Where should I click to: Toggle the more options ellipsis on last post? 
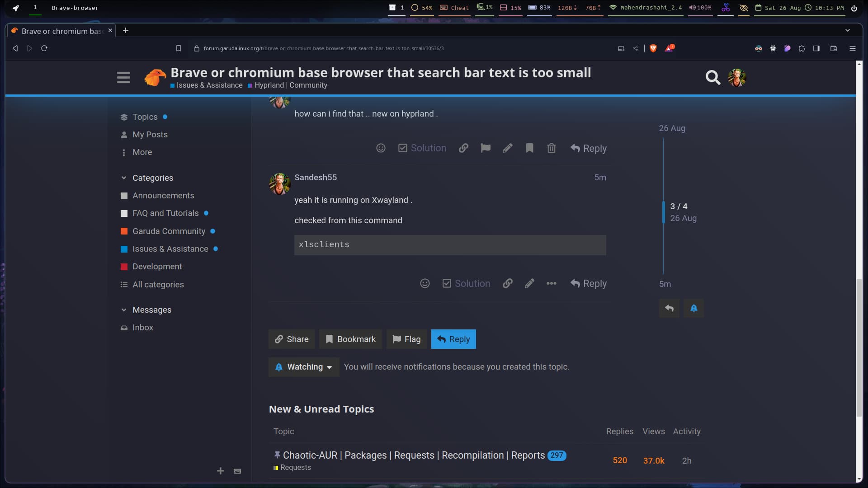click(552, 282)
